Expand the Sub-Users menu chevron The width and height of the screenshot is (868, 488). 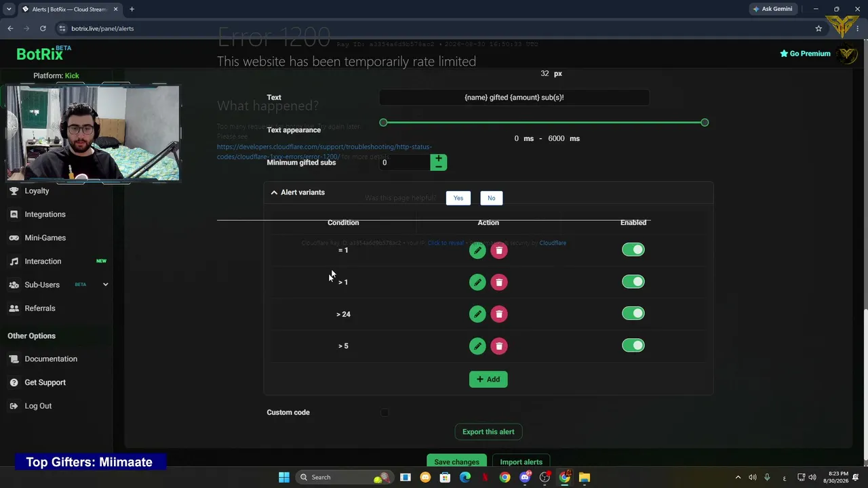click(x=105, y=285)
